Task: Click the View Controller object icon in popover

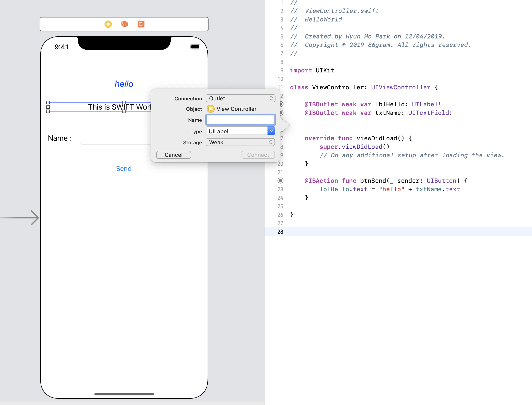Action: click(211, 109)
